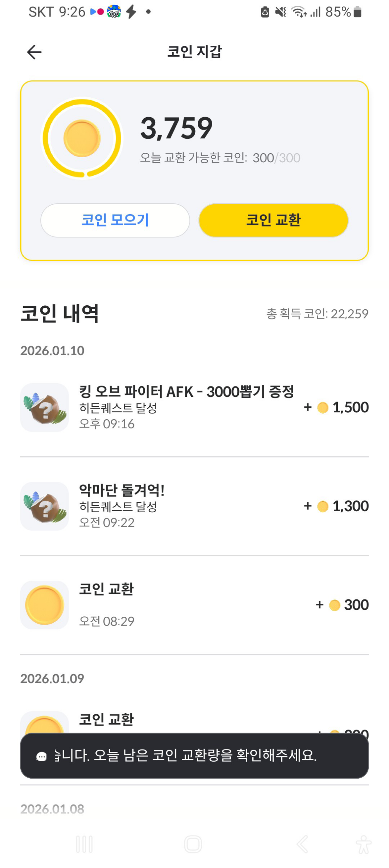Tap Android recent apps navigation icon
389x868 pixels.
(x=84, y=844)
